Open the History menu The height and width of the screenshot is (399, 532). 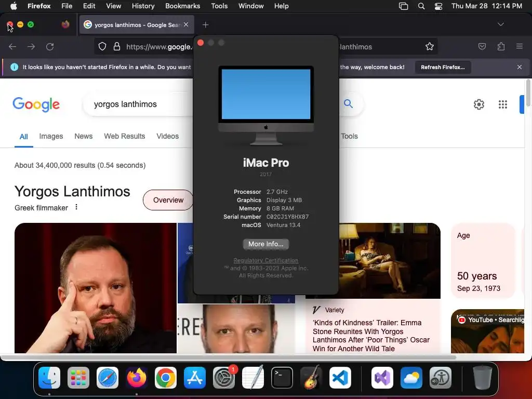coord(143,6)
